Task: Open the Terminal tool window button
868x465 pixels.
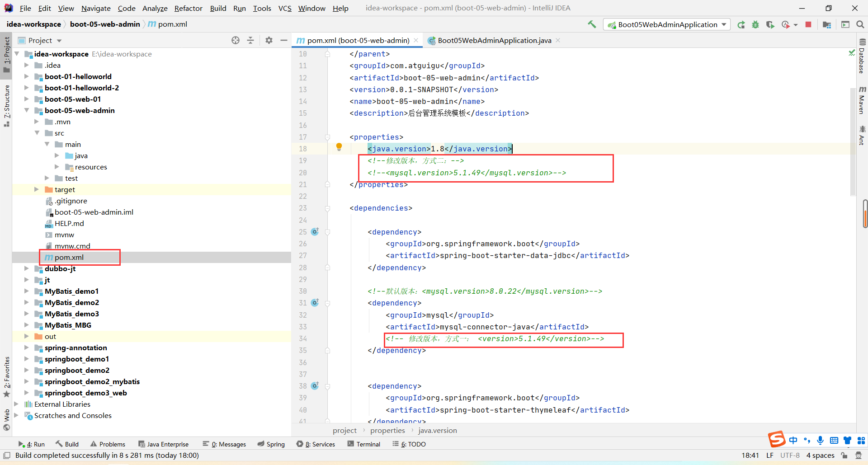Action: (x=364, y=444)
